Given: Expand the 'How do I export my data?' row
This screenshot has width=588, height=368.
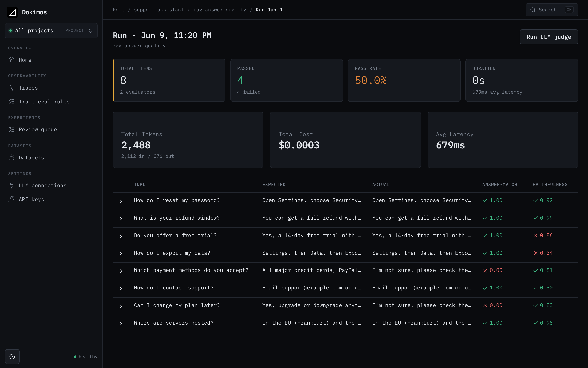Looking at the screenshot, I should [121, 254].
